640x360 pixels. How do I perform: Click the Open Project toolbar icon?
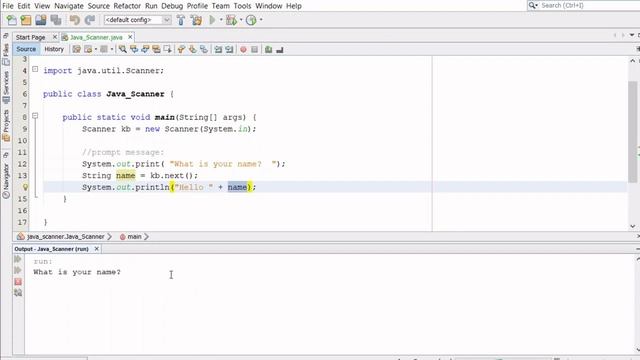coord(41,20)
